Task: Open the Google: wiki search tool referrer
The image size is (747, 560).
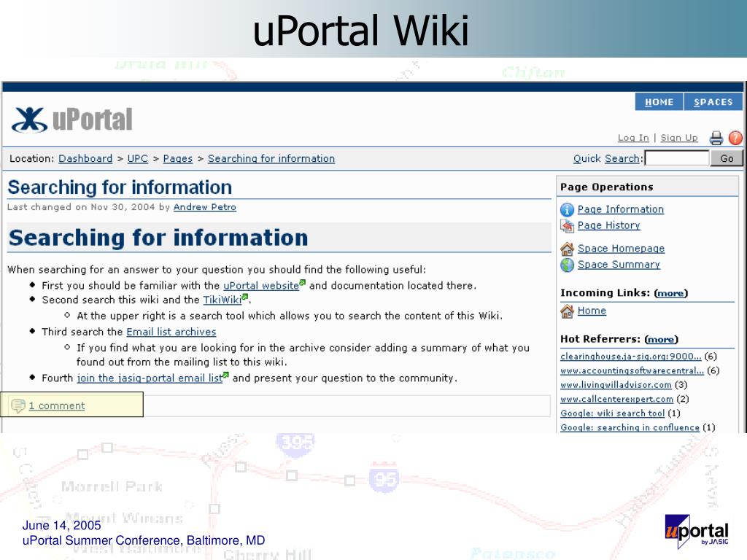Action: coord(612,413)
